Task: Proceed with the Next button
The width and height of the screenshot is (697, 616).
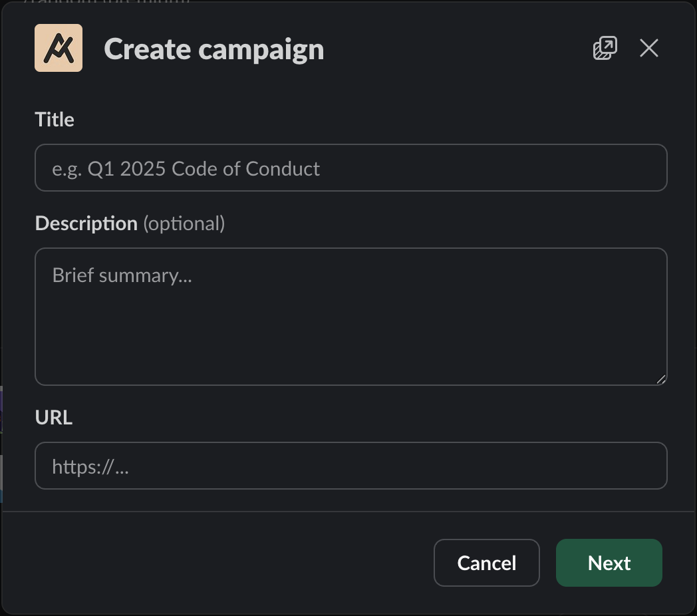Action: (x=609, y=563)
